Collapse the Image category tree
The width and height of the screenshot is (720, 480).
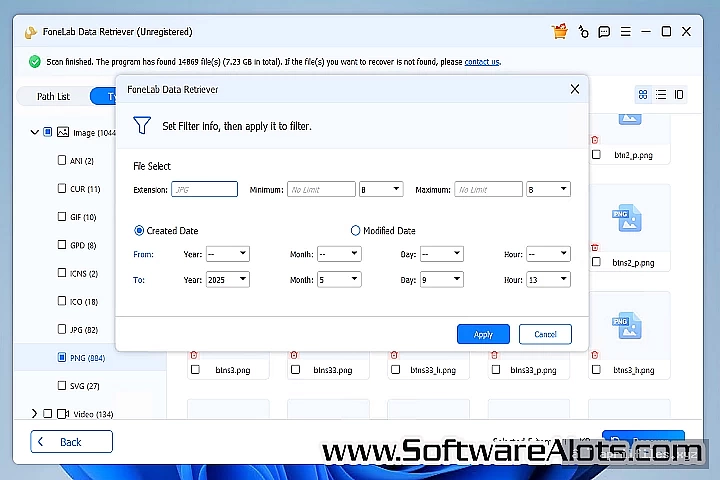click(x=34, y=132)
